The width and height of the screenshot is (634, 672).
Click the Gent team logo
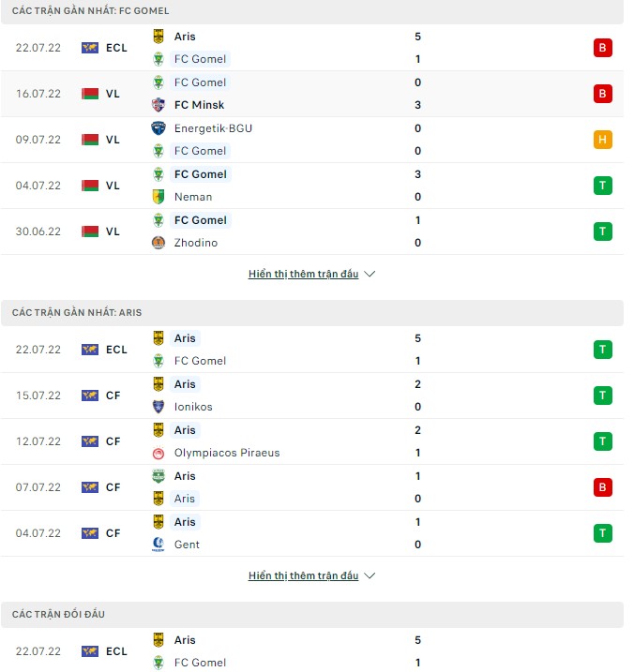coord(158,545)
